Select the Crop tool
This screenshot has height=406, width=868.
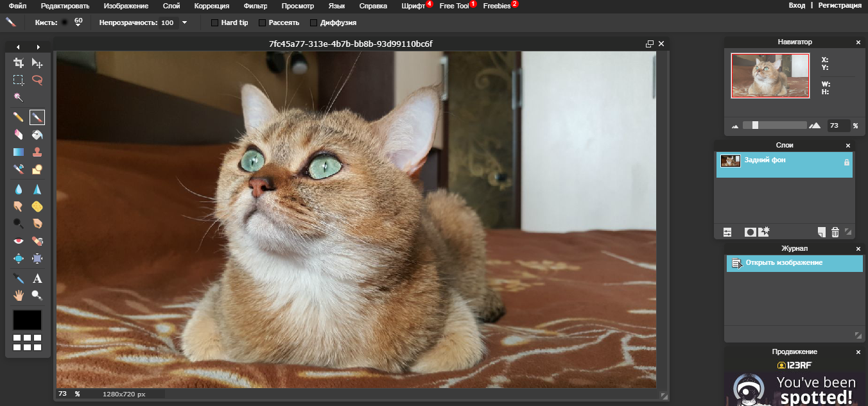(19, 63)
